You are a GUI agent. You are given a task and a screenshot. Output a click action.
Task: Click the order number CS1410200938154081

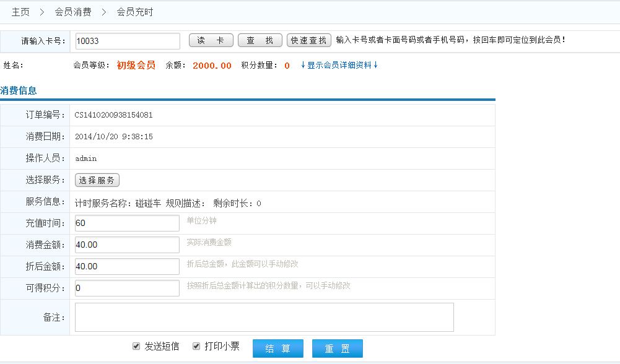click(114, 115)
